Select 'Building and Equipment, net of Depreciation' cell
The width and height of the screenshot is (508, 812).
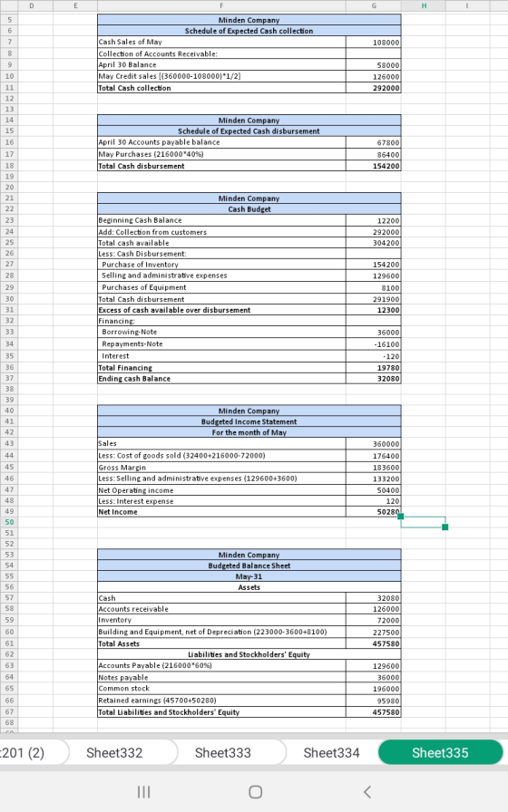click(x=221, y=632)
